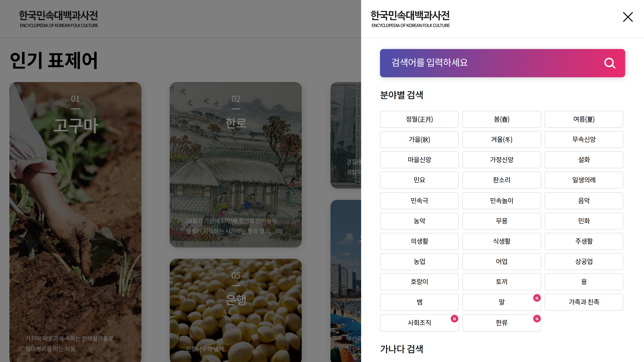Open the 용 topic
The width and height of the screenshot is (644, 362).
[x=584, y=282]
